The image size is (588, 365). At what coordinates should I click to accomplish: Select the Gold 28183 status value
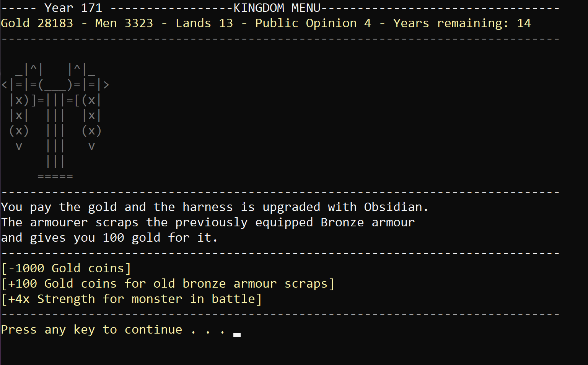(x=37, y=23)
